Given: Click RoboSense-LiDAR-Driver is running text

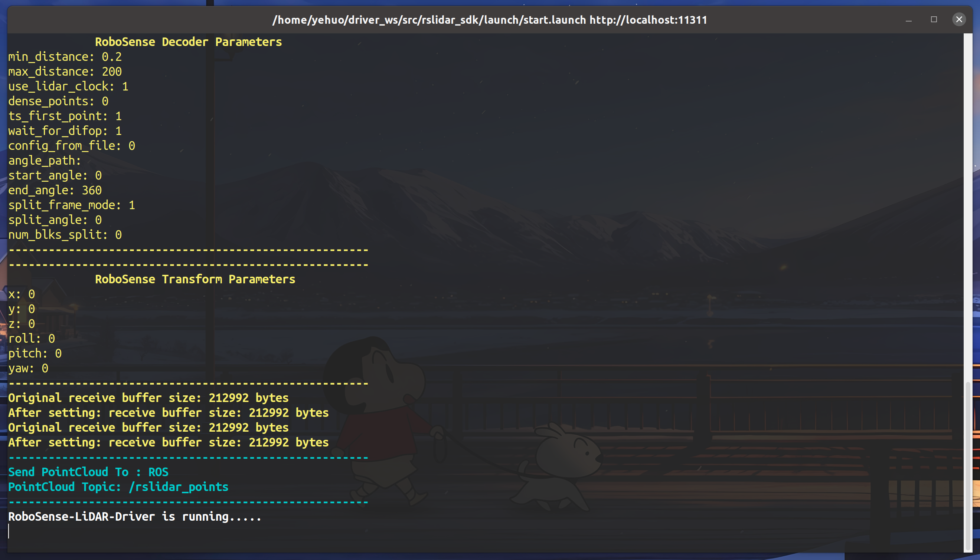Looking at the screenshot, I should pos(135,517).
